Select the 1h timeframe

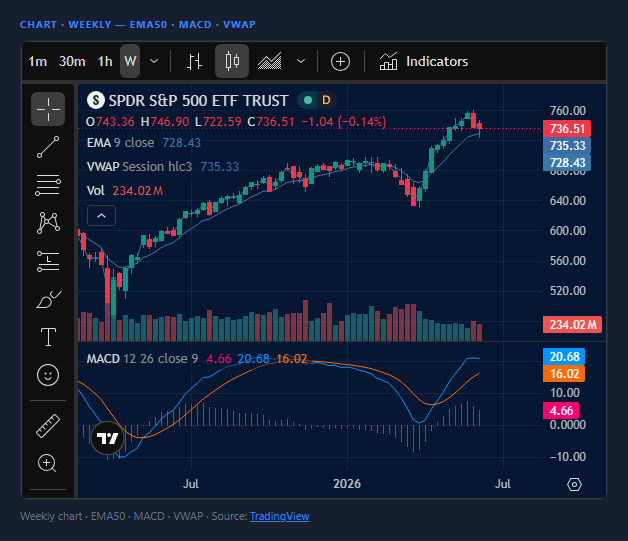(x=105, y=62)
